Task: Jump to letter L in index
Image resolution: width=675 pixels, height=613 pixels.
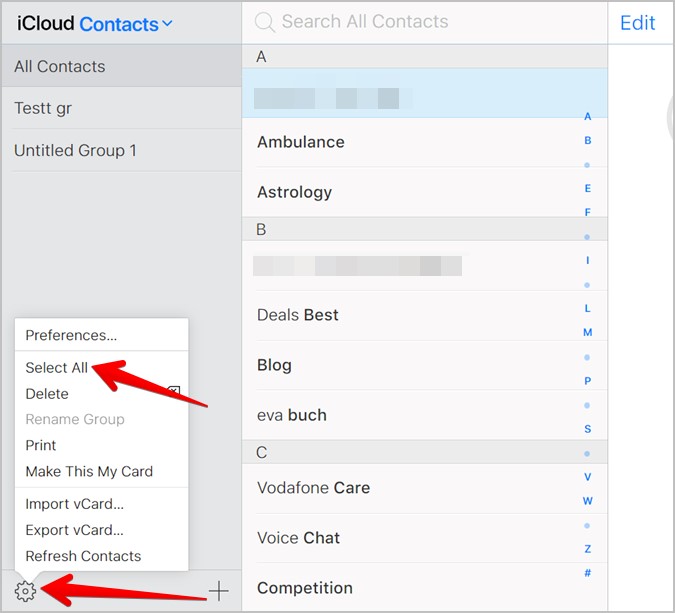Action: [x=588, y=308]
